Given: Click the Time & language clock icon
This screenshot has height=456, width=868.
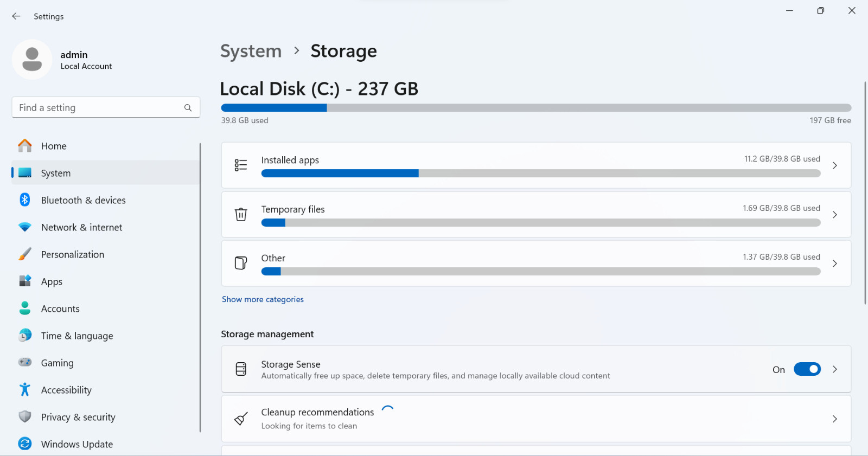Looking at the screenshot, I should tap(25, 335).
